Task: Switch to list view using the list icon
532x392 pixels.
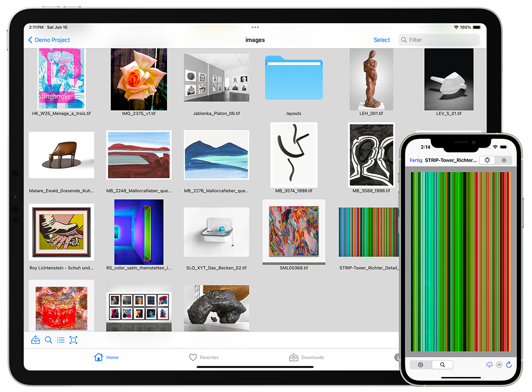Action: (x=61, y=340)
